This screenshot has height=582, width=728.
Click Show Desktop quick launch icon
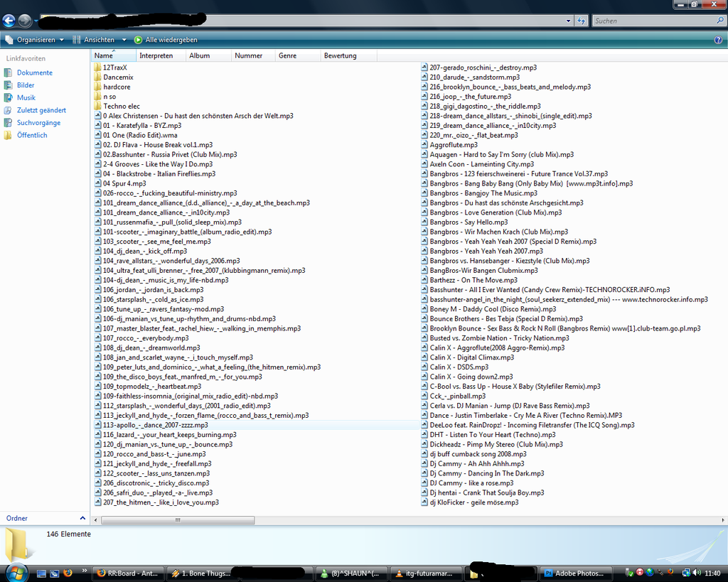point(42,573)
